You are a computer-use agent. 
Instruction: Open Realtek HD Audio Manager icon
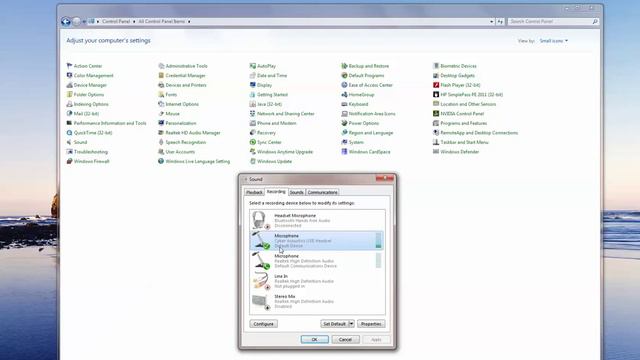coord(161,133)
